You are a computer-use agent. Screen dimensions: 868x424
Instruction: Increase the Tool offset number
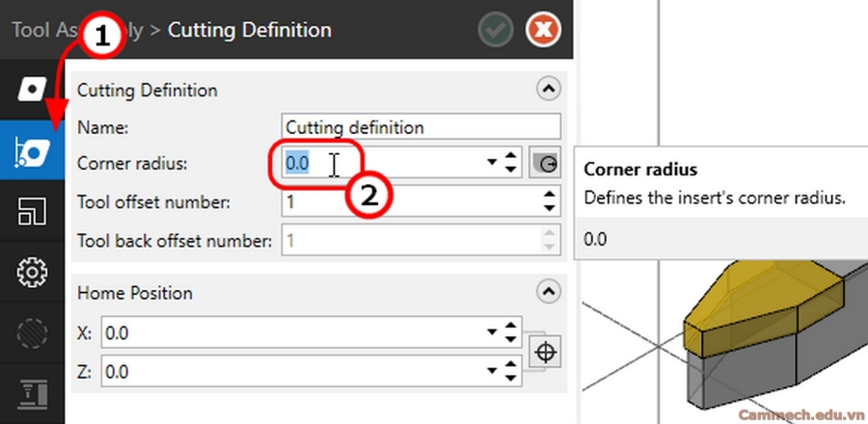coord(549,196)
